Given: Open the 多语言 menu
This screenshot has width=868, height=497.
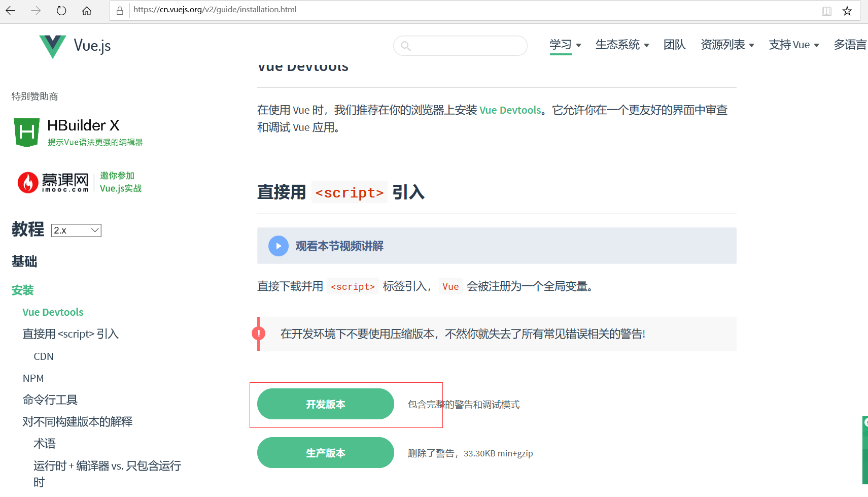Looking at the screenshot, I should [850, 45].
